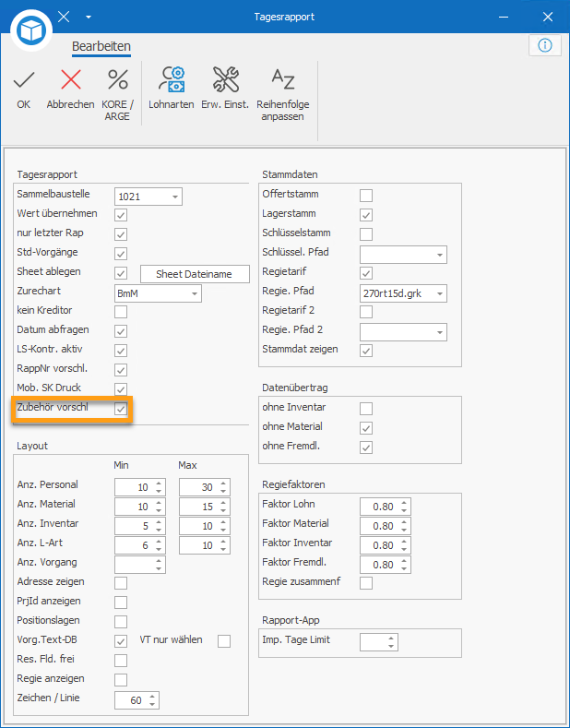Screen dimensions: 570x728
Task: Click the Sheet Dateiname button
Action: pos(195,274)
